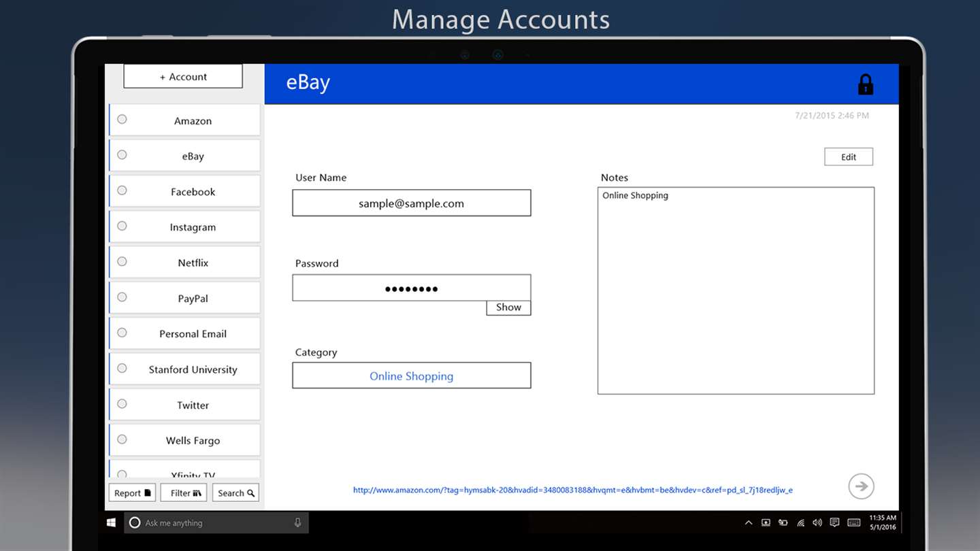This screenshot has width=980, height=551.
Task: Click the User Name field
Action: [411, 203]
